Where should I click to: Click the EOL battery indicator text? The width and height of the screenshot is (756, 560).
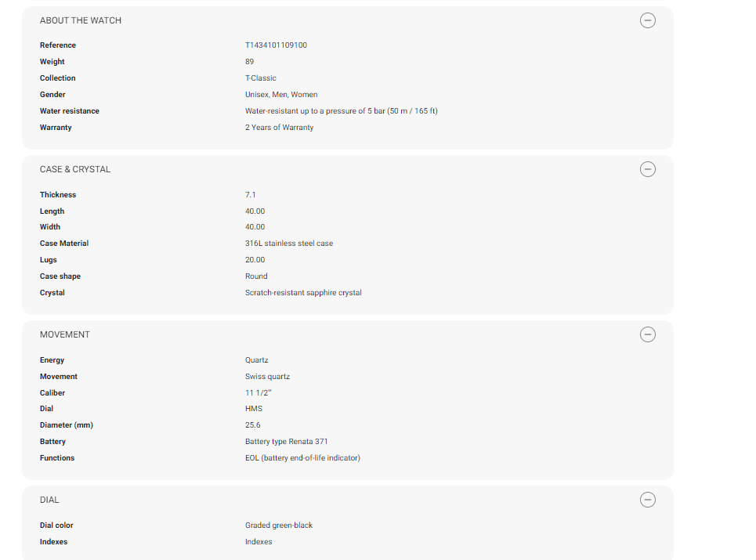(302, 458)
